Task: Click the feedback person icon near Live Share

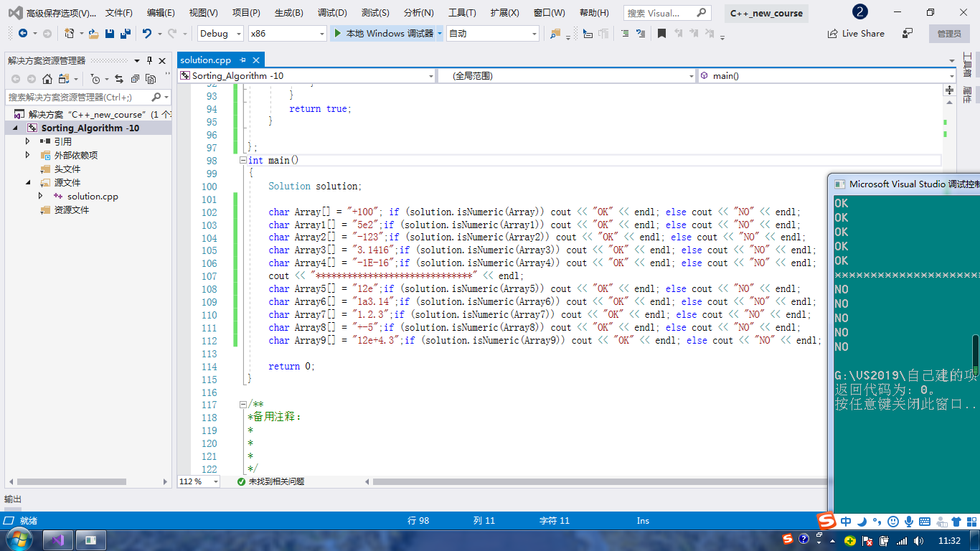Action: (908, 33)
